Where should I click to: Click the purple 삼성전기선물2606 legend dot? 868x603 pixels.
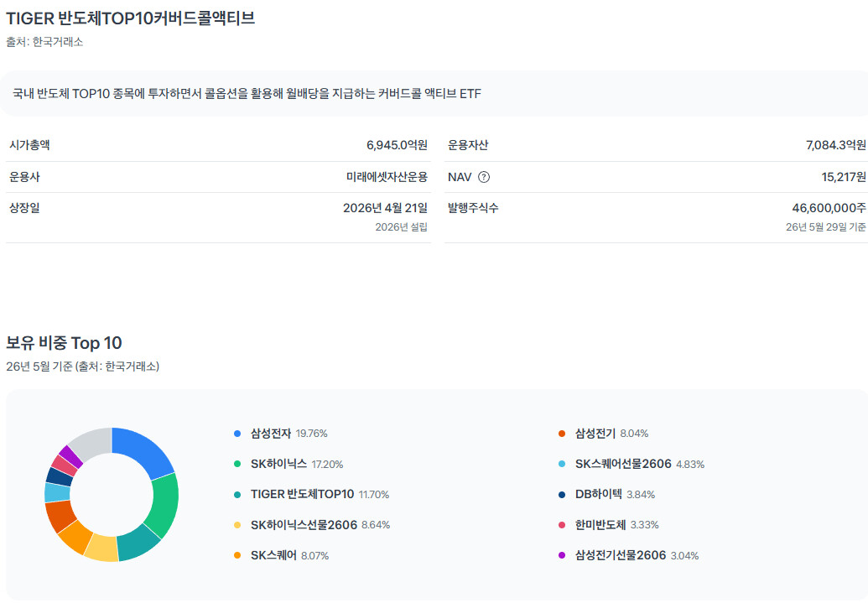(x=562, y=555)
